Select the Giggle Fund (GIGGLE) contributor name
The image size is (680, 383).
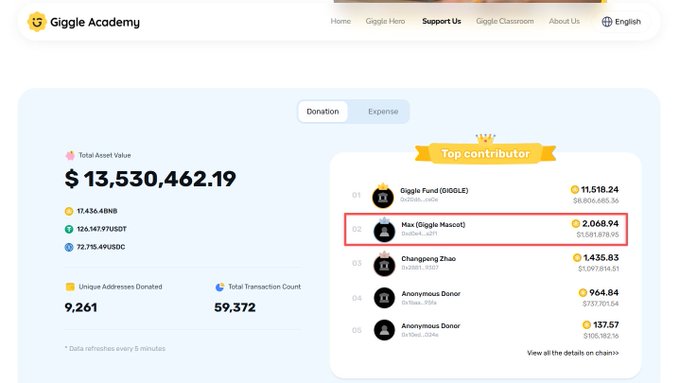click(434, 190)
